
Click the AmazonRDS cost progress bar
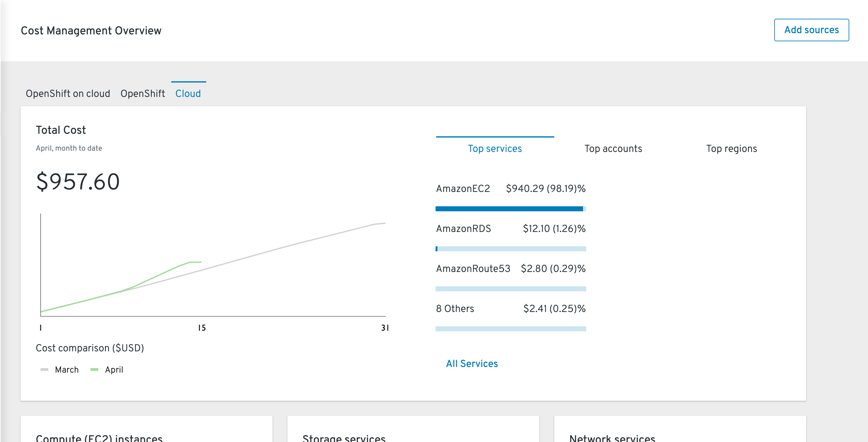pos(511,249)
